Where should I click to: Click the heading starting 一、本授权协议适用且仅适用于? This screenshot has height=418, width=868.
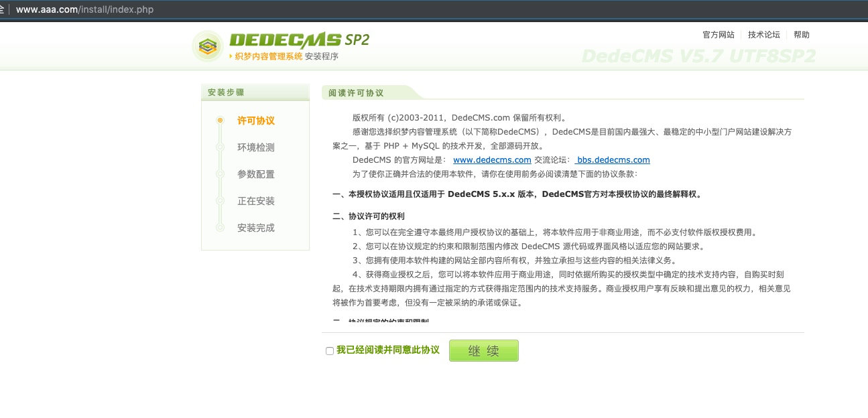(x=517, y=195)
